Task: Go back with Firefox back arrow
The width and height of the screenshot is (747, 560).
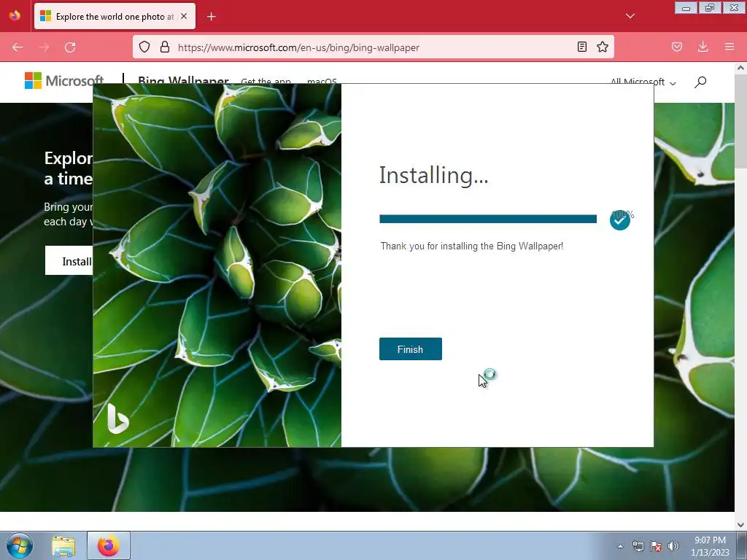Action: (18, 47)
